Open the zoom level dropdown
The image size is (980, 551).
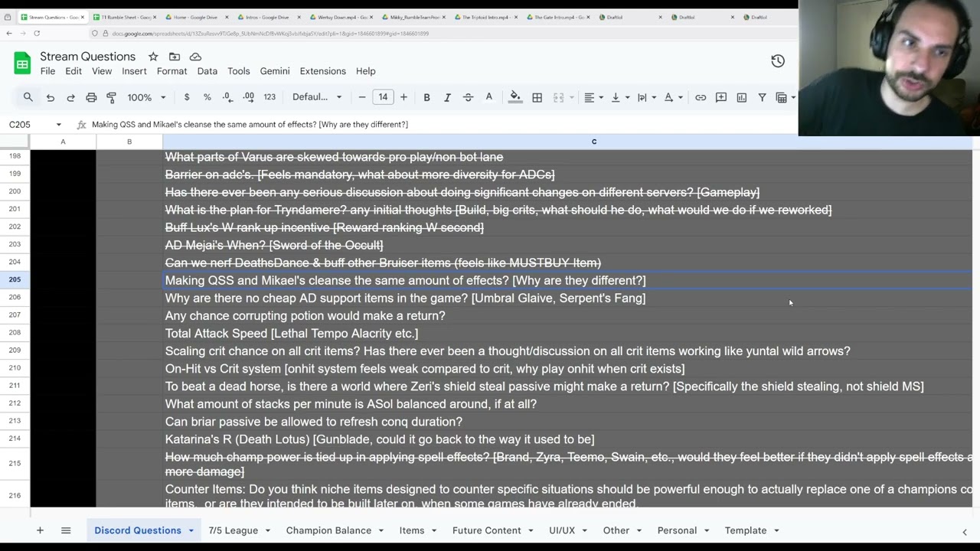click(x=146, y=97)
